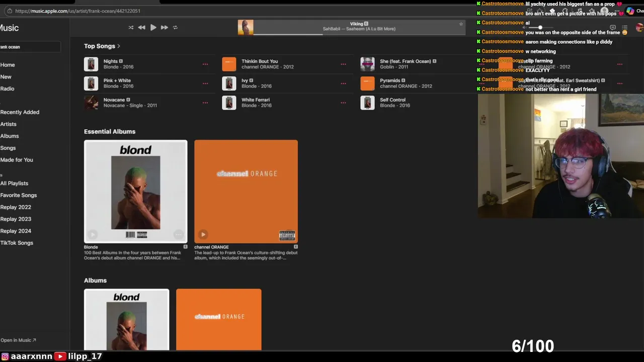Skip forward to the next track
Image resolution: width=644 pixels, height=362 pixels.
click(x=164, y=28)
